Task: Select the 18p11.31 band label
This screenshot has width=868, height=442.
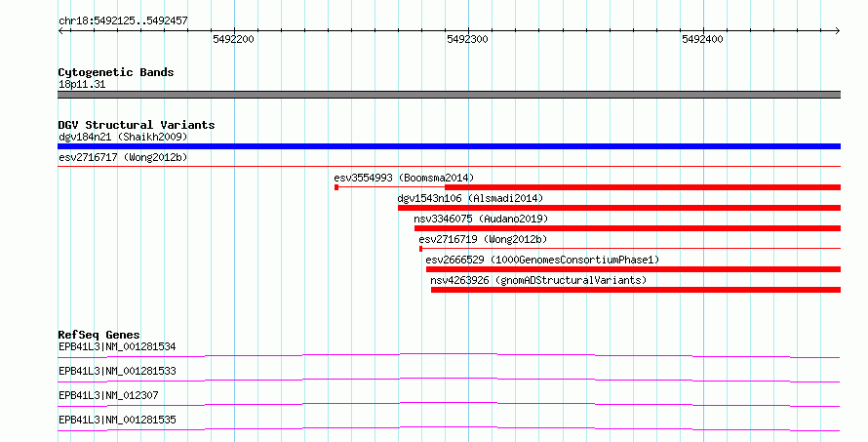Action: pos(82,84)
